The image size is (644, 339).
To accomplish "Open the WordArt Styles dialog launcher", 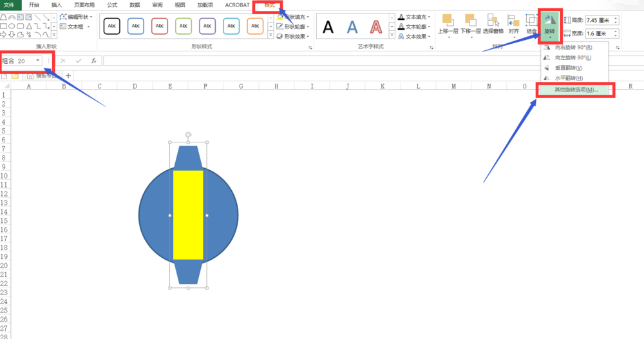I will click(431, 48).
